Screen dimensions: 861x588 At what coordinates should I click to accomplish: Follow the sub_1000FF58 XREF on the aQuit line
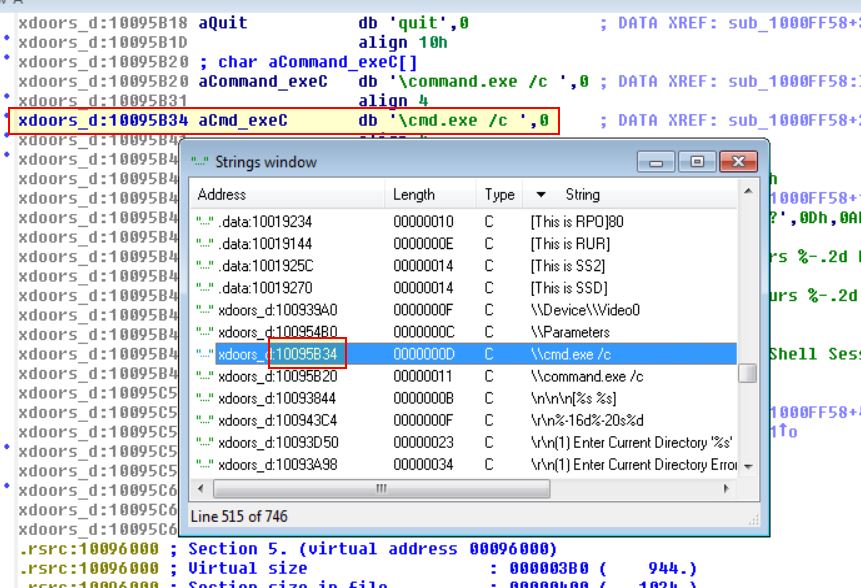[x=793, y=23]
